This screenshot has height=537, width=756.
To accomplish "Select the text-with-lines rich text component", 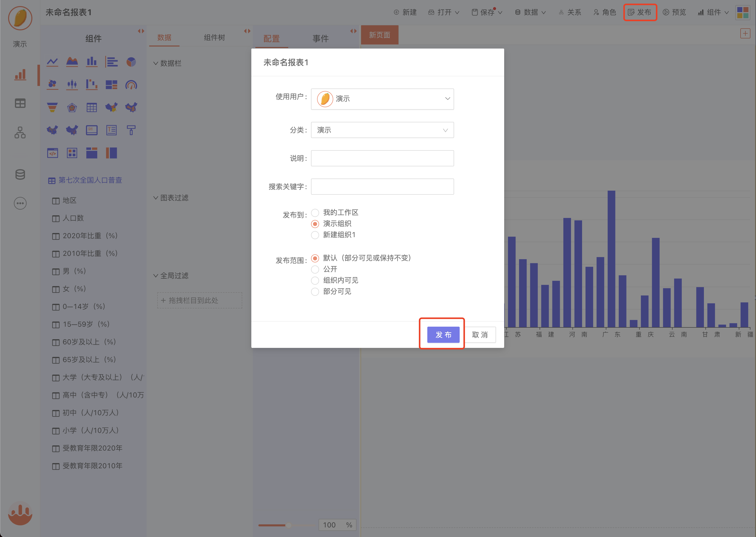I will point(112,130).
